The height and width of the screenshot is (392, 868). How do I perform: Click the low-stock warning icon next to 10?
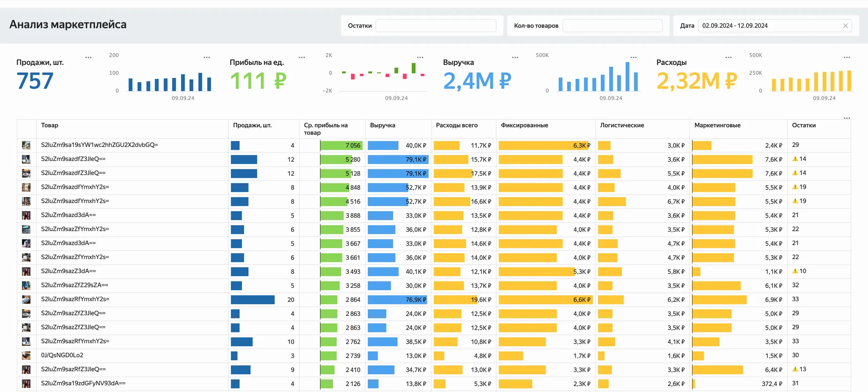[795, 271]
